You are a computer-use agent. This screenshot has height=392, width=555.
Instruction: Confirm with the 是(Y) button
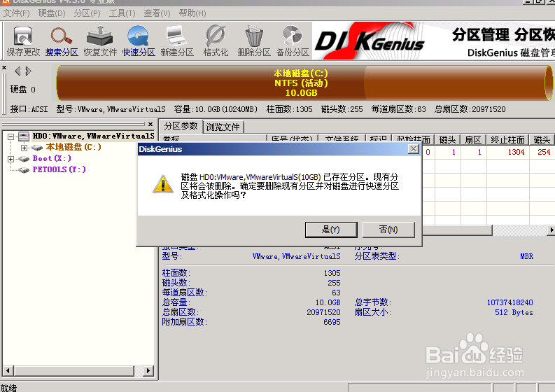click(331, 230)
